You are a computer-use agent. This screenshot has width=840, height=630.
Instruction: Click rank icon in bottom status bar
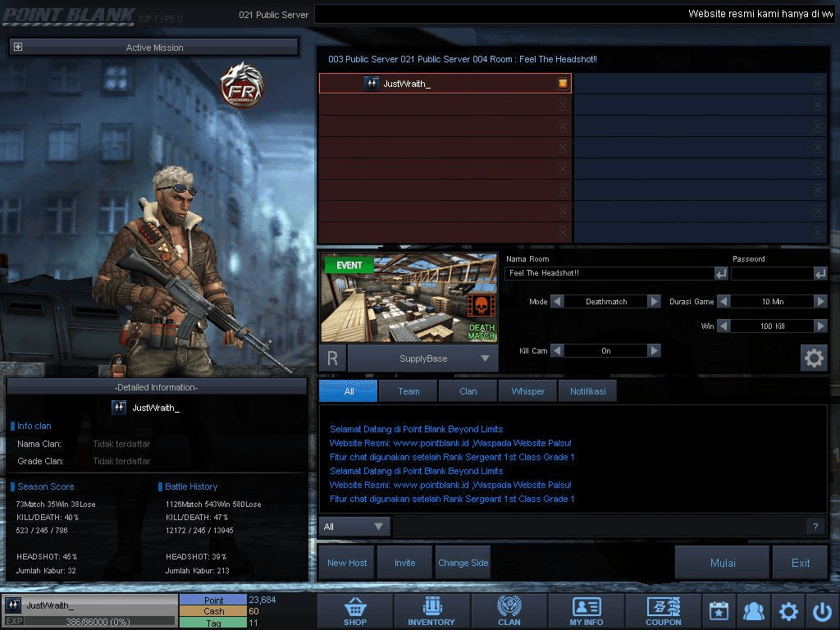[13, 605]
